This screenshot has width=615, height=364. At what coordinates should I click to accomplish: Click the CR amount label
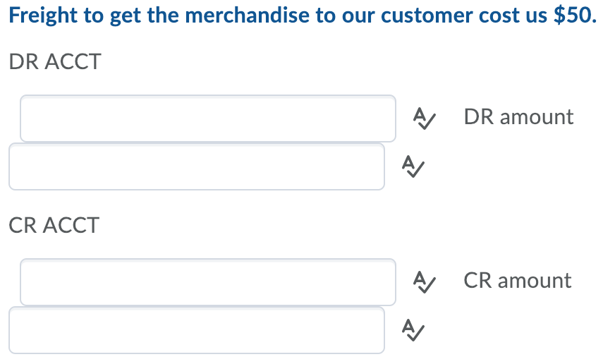(x=518, y=281)
